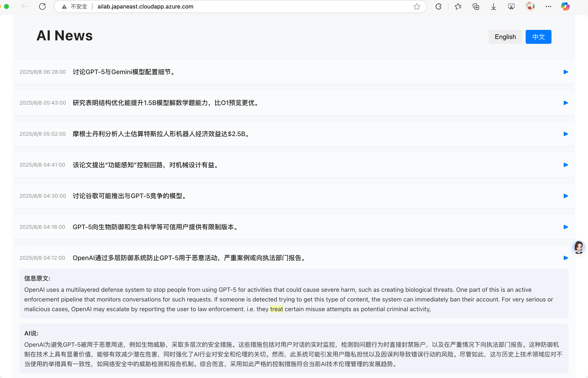Click the not-secure warning icon in address bar
588x378 pixels.
pyautogui.click(x=64, y=7)
